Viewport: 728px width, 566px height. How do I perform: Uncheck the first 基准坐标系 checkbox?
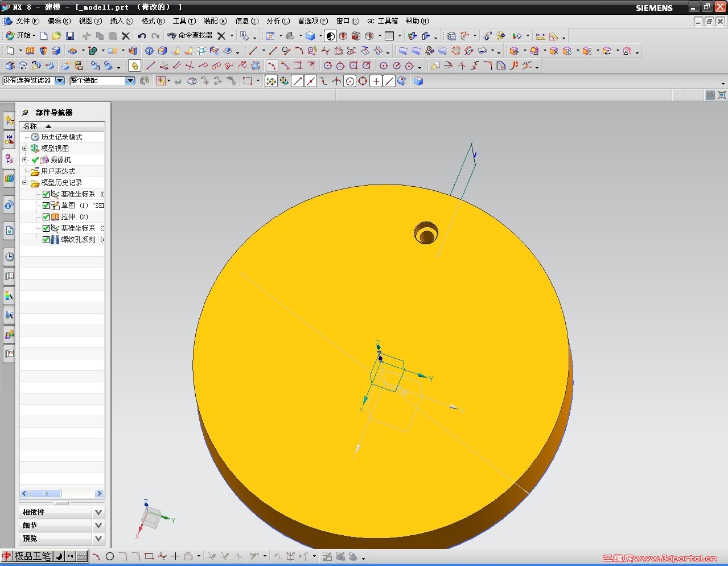[46, 194]
